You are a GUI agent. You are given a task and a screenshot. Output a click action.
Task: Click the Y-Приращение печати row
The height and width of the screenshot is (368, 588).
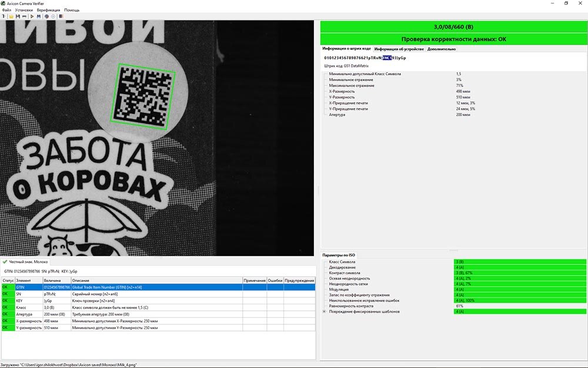click(x=454, y=109)
